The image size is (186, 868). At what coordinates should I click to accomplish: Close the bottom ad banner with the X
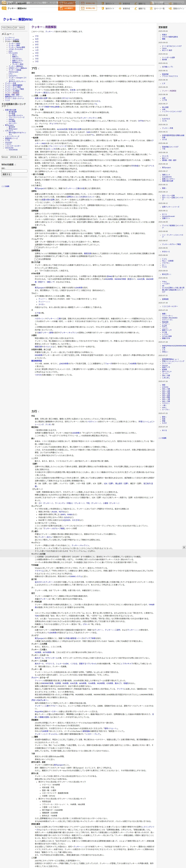184,548
